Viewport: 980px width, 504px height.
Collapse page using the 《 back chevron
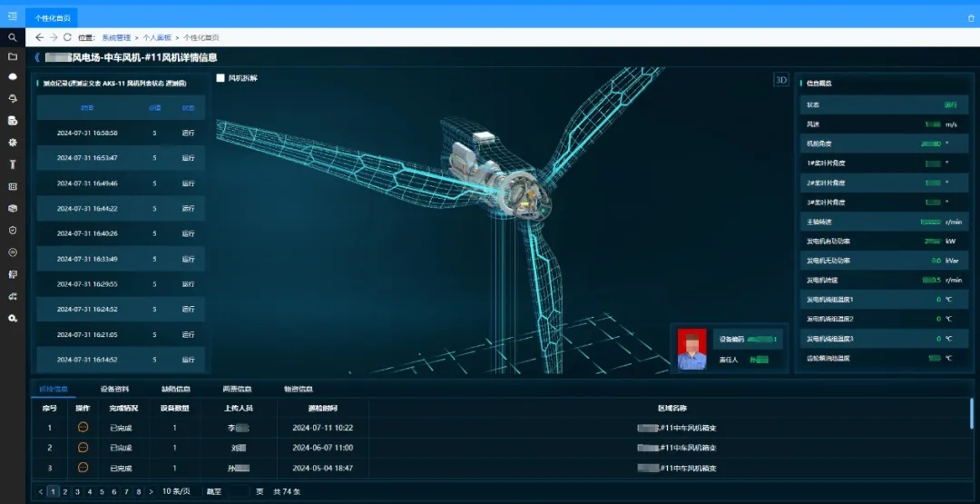click(37, 57)
